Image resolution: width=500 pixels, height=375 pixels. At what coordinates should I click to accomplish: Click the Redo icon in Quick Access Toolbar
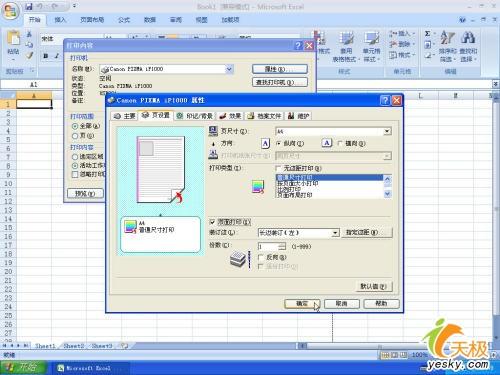coord(55,6)
